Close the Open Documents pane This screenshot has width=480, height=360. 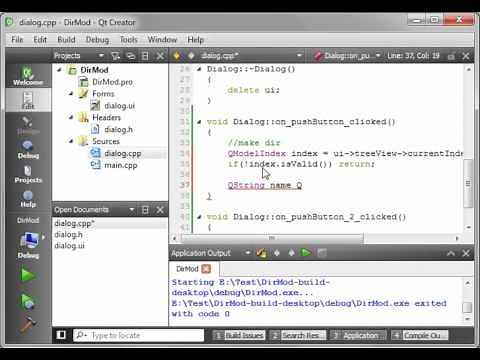pos(160,210)
